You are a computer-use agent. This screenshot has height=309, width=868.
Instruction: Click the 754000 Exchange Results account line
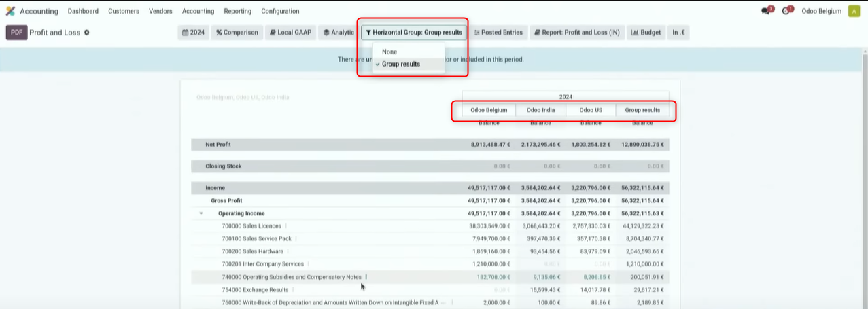click(x=255, y=290)
